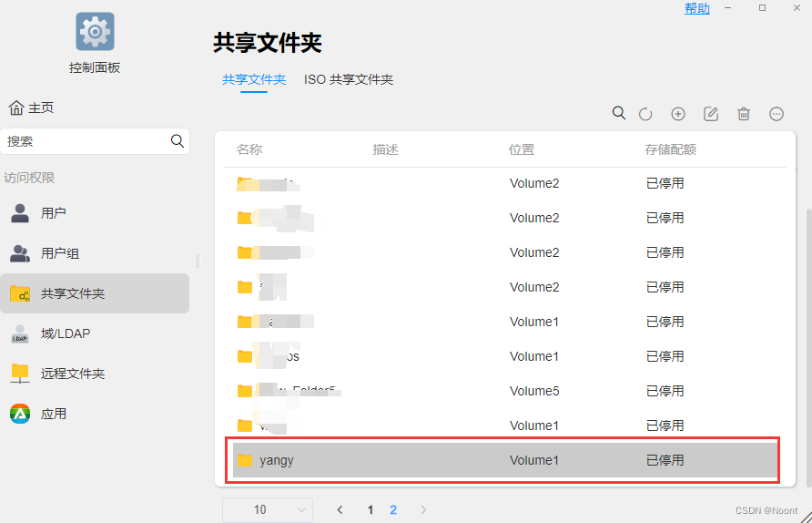
Task: Click the add shared folder plus icon
Action: pos(678,114)
